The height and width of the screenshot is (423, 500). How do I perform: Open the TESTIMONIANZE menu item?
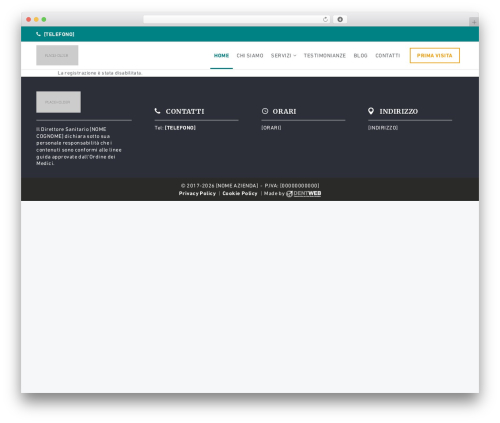pyautogui.click(x=325, y=56)
